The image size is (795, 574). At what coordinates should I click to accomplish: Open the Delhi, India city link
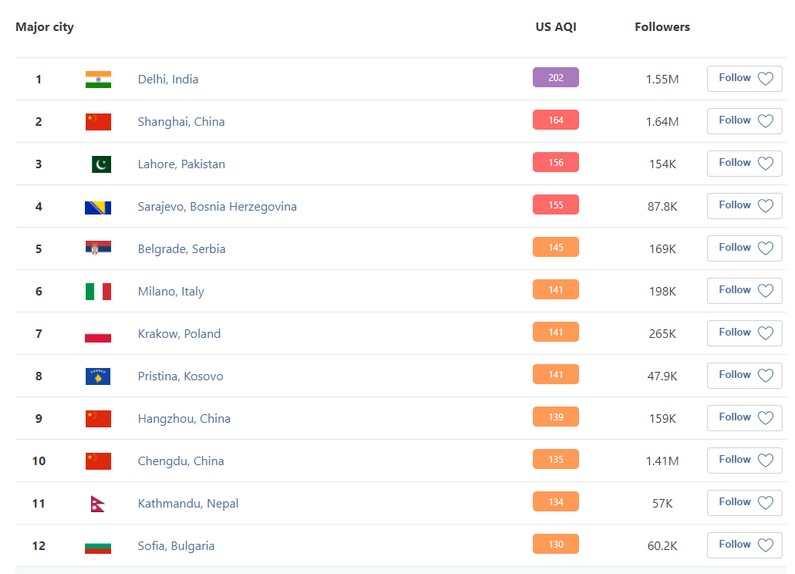168,79
